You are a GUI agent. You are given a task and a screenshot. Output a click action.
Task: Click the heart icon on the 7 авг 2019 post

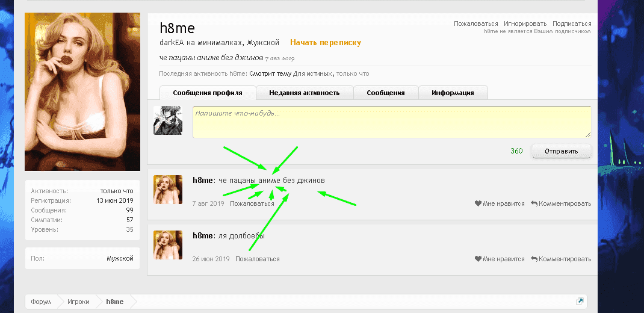pos(478,203)
